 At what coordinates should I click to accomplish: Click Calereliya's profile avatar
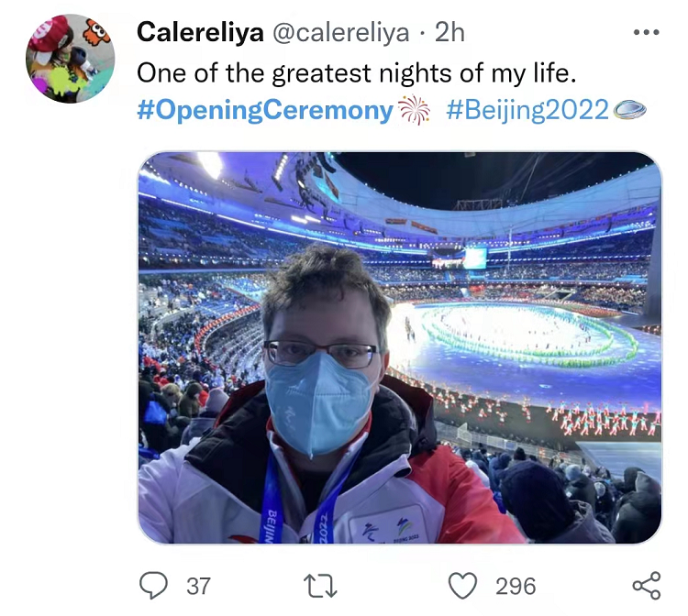[x=70, y=58]
